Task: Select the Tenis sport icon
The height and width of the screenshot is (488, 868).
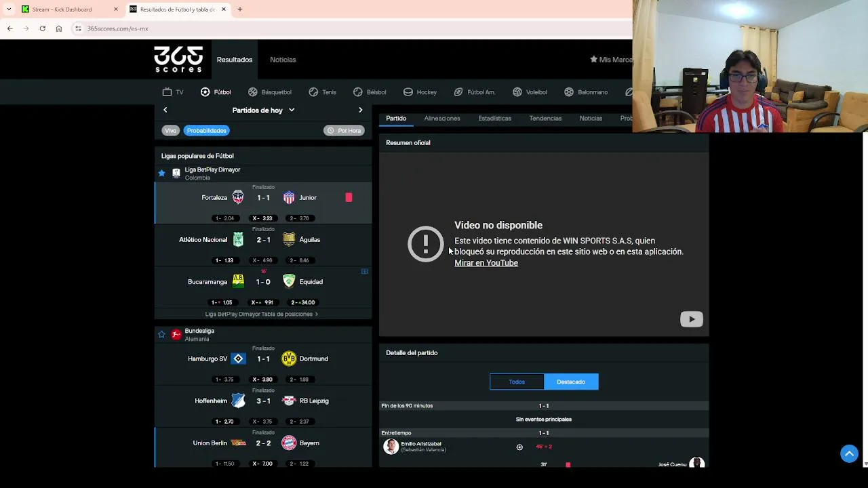Action: pyautogui.click(x=313, y=91)
